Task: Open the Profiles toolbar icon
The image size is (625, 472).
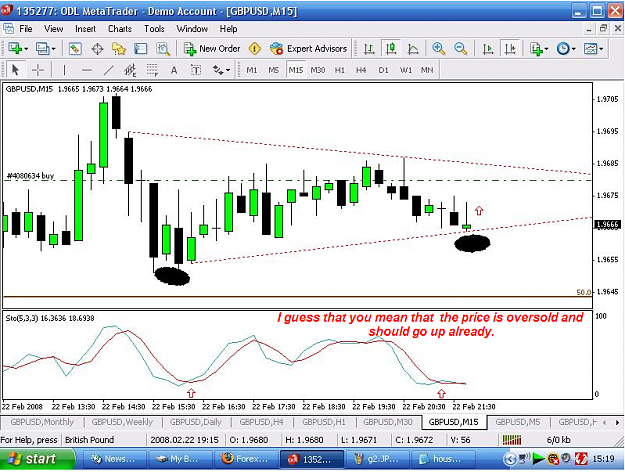Action: tap(42, 49)
